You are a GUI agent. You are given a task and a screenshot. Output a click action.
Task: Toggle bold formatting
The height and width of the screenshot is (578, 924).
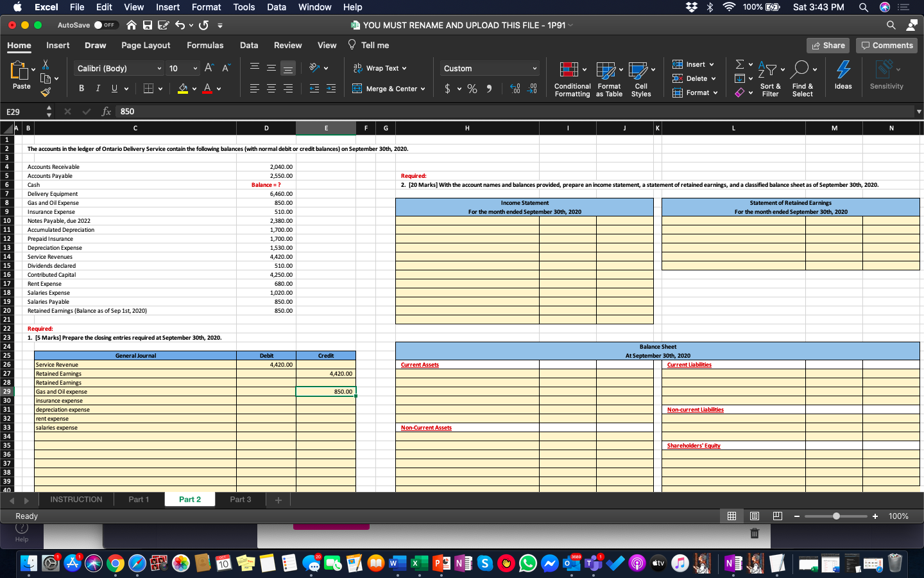81,88
